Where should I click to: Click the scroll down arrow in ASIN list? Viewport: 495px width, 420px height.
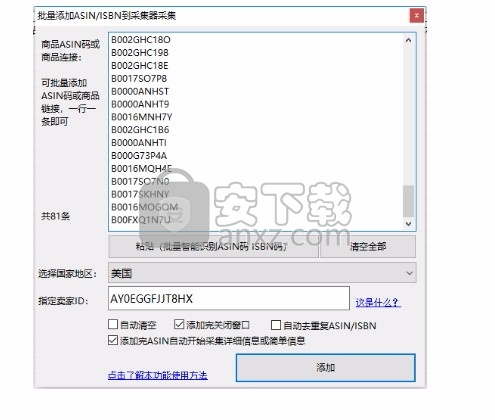click(408, 224)
